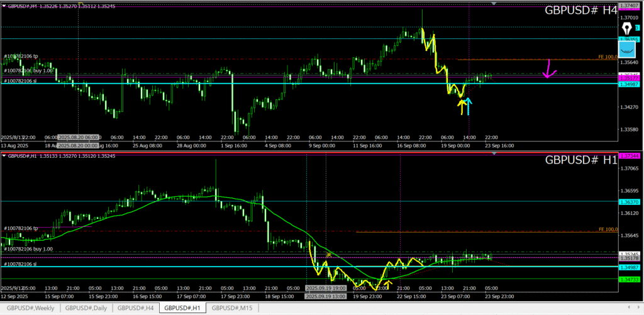Viewport: 644px width, 315px height.
Task: Expand the H4 chart title dropdown triangle
Action: click(3, 5)
